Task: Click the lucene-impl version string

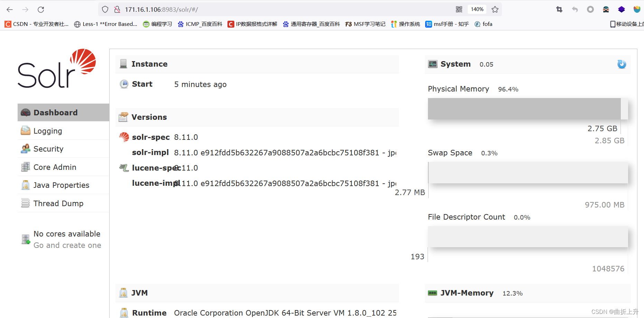Action: 285,183
